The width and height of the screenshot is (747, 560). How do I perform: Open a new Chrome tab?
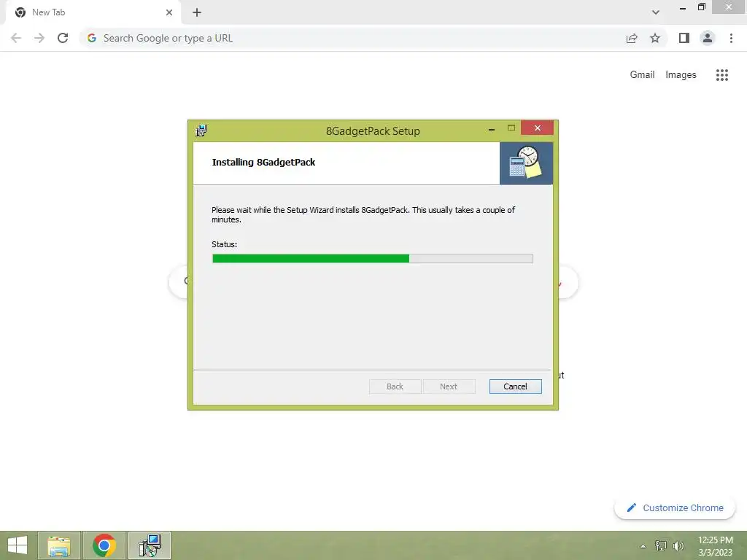pos(197,12)
